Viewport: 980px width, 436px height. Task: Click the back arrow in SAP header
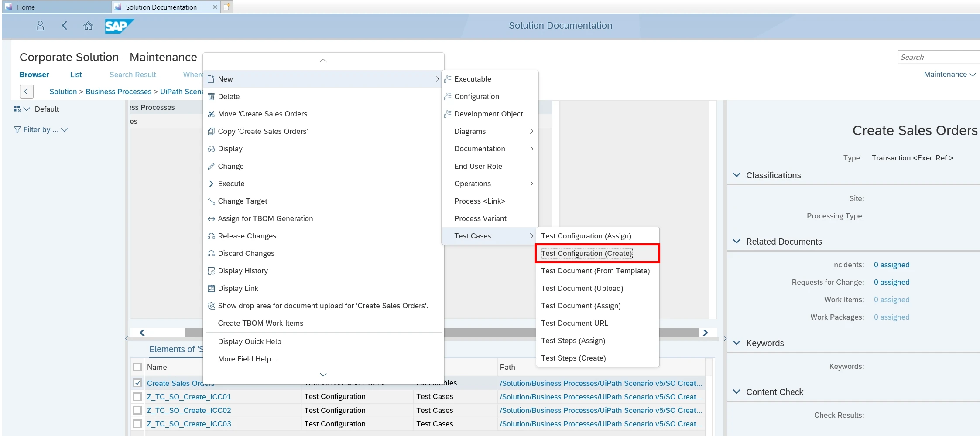65,26
